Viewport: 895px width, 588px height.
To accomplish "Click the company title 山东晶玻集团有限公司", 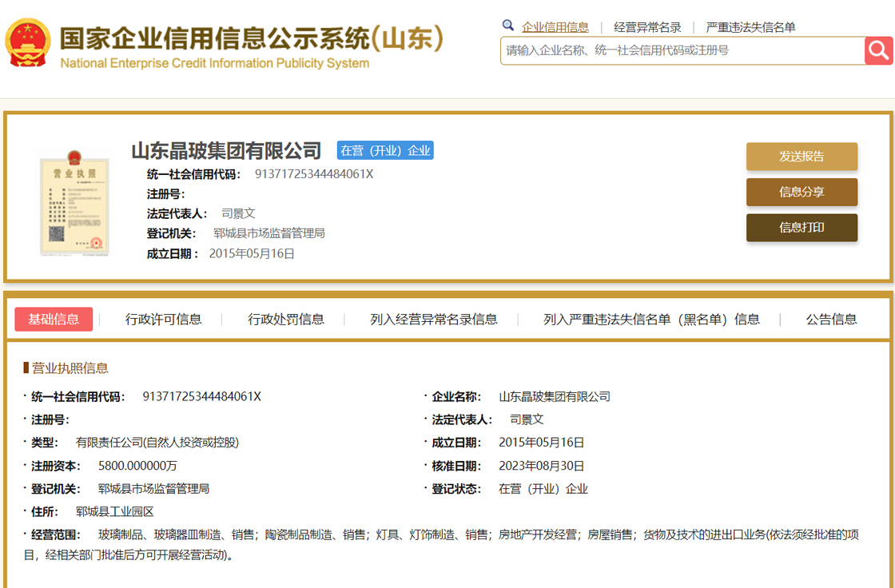I will pyautogui.click(x=226, y=150).
